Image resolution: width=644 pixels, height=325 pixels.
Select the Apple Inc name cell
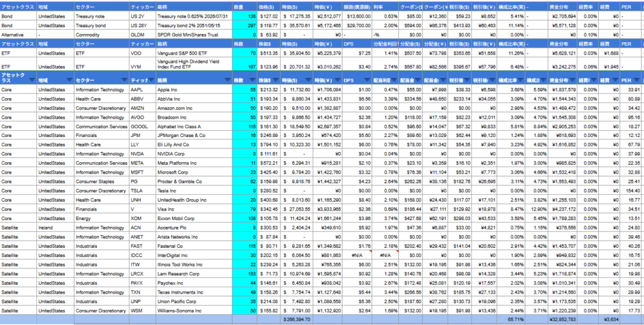tap(194, 90)
